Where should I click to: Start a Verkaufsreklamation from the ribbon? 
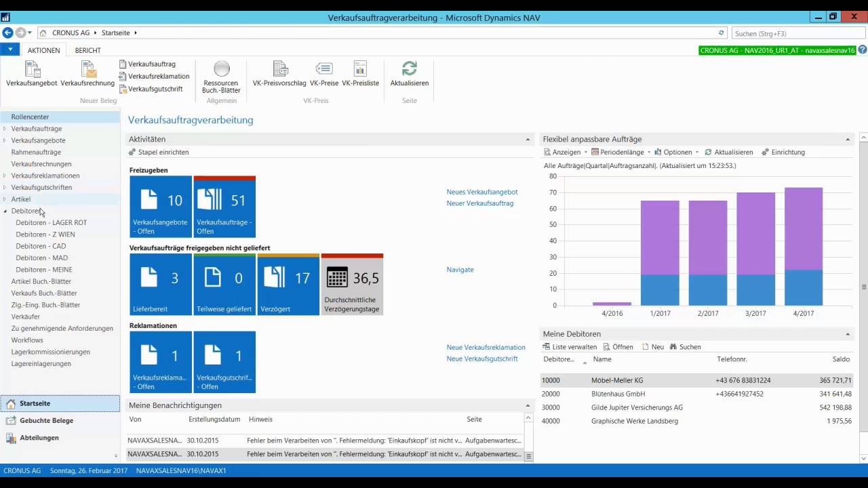[x=154, y=77]
